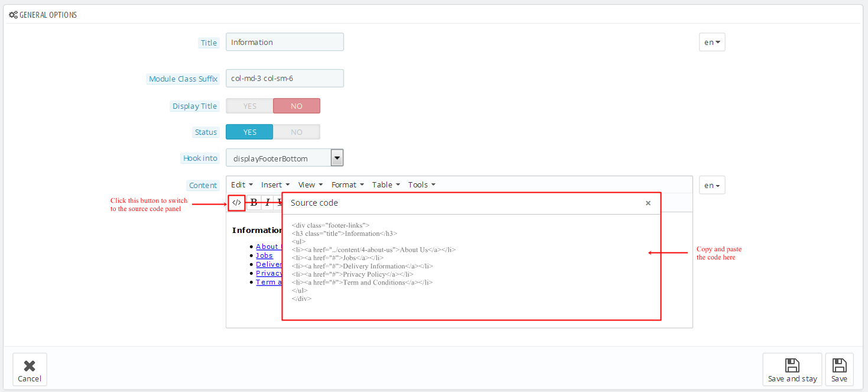This screenshot has height=392, width=868.
Task: Open the Edit menu in the editor
Action: pos(242,185)
